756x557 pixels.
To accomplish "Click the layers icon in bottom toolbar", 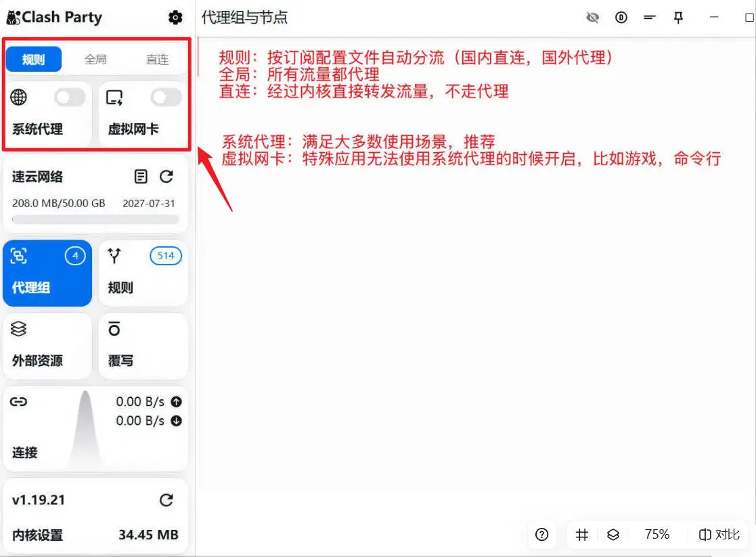I will (613, 535).
